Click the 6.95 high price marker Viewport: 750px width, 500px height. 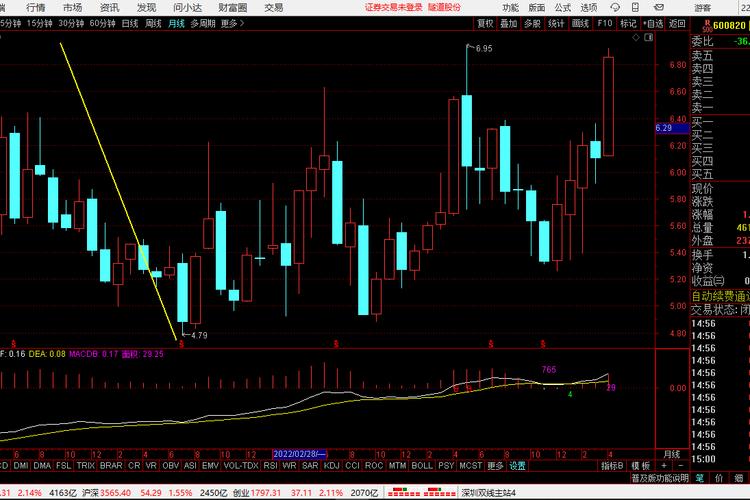484,49
